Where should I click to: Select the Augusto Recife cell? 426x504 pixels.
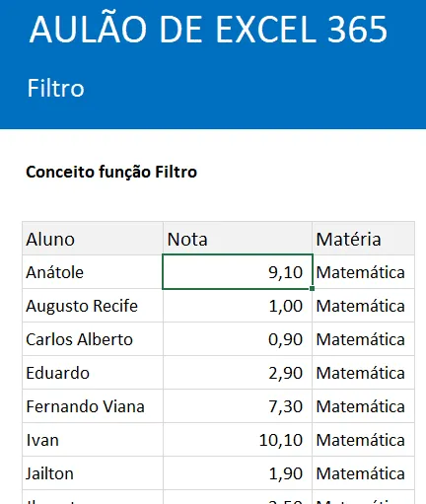click(x=93, y=306)
